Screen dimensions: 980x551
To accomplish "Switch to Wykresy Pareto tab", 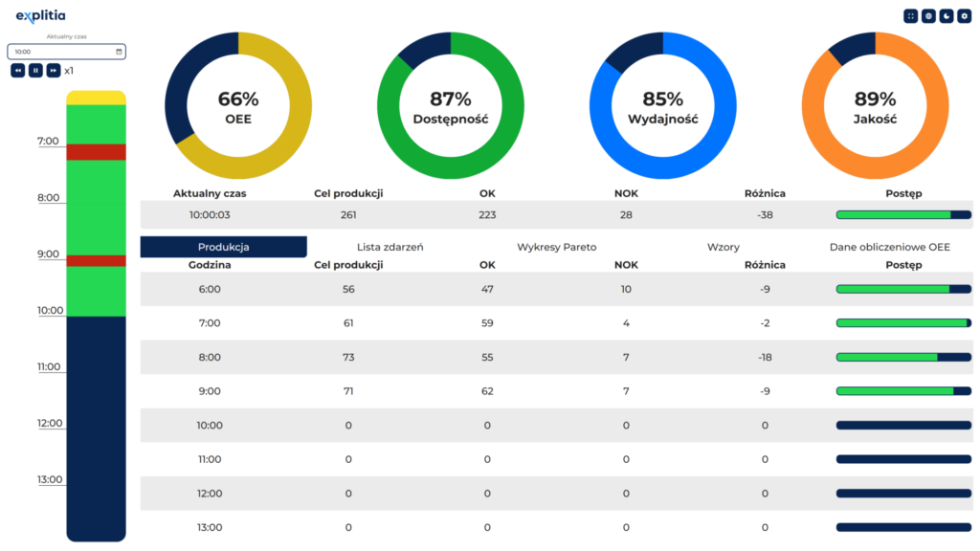I will [x=556, y=247].
